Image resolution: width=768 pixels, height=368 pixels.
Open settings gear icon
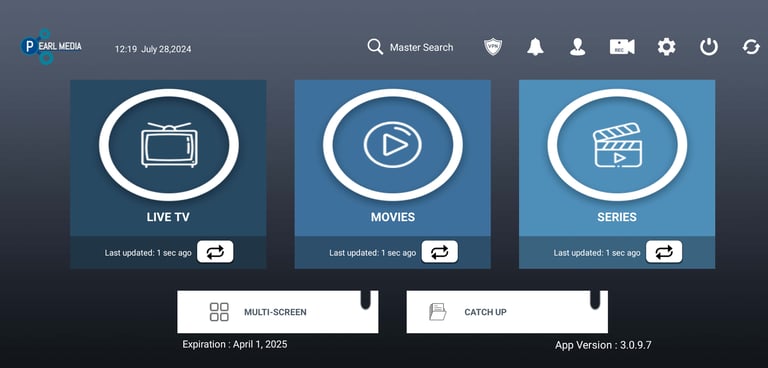pos(666,47)
